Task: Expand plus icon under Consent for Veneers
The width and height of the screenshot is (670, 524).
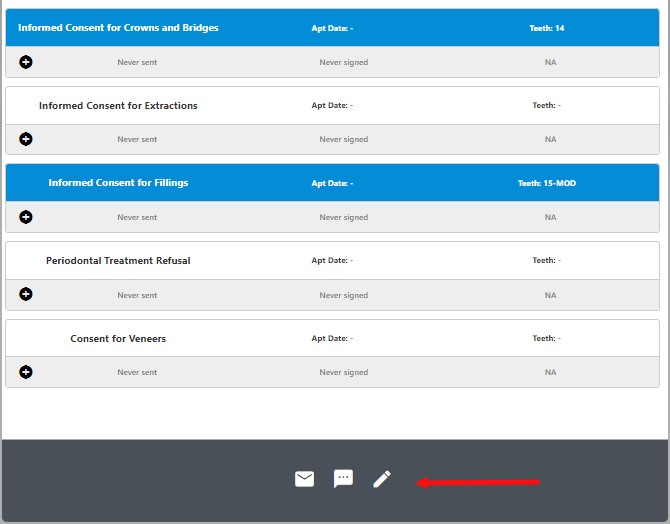Action: 26,372
